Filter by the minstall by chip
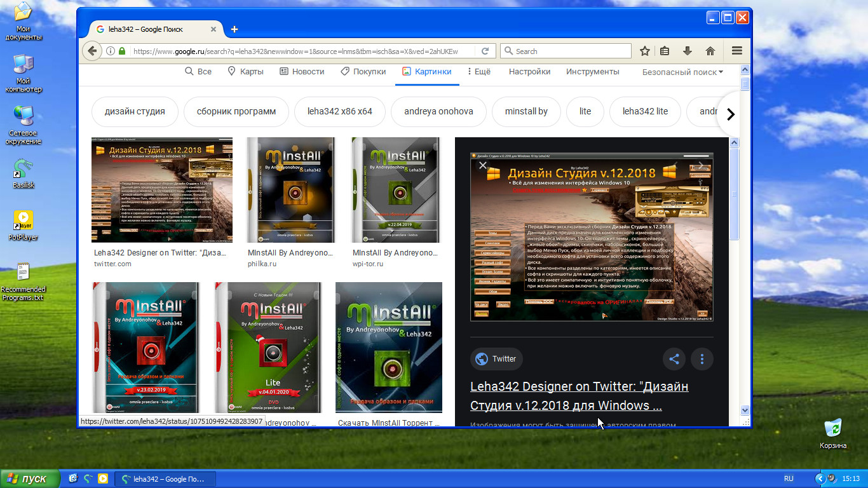 (526, 111)
